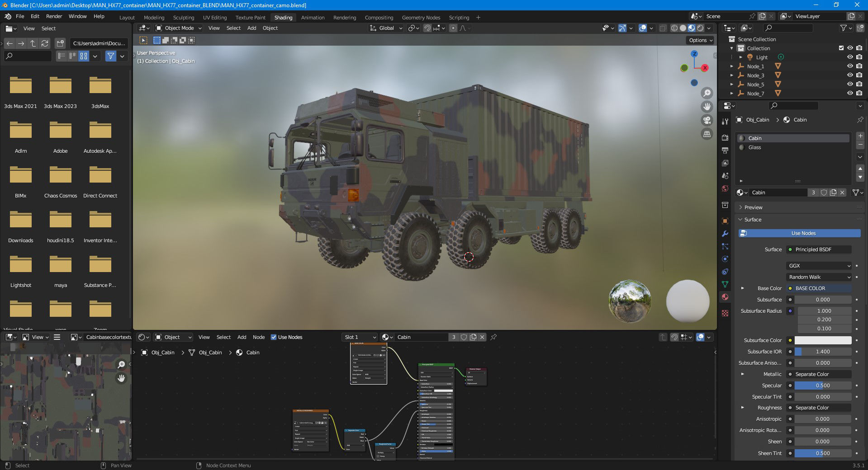868x470 pixels.
Task: Open the Global transform orientation dropdown
Action: coord(386,28)
